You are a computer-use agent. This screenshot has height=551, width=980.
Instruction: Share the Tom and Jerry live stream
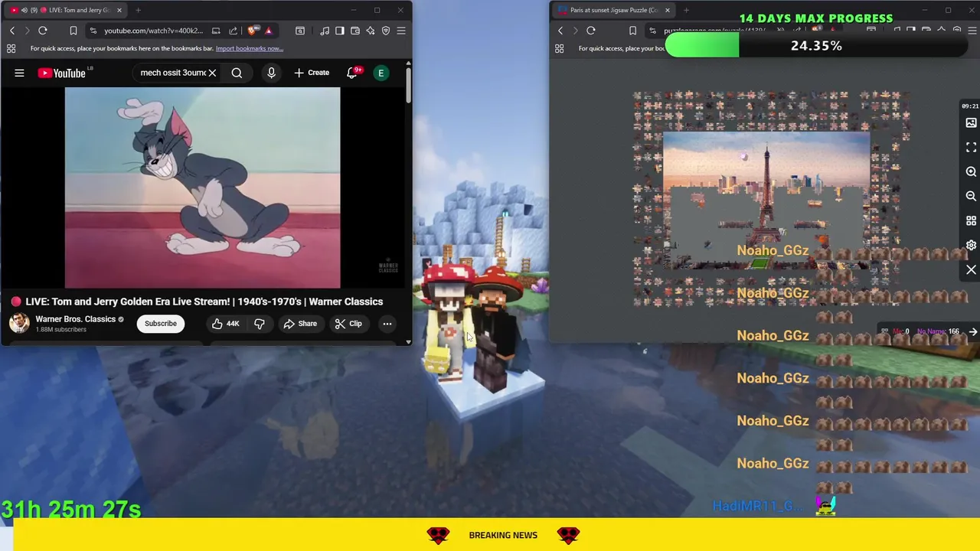coord(300,324)
